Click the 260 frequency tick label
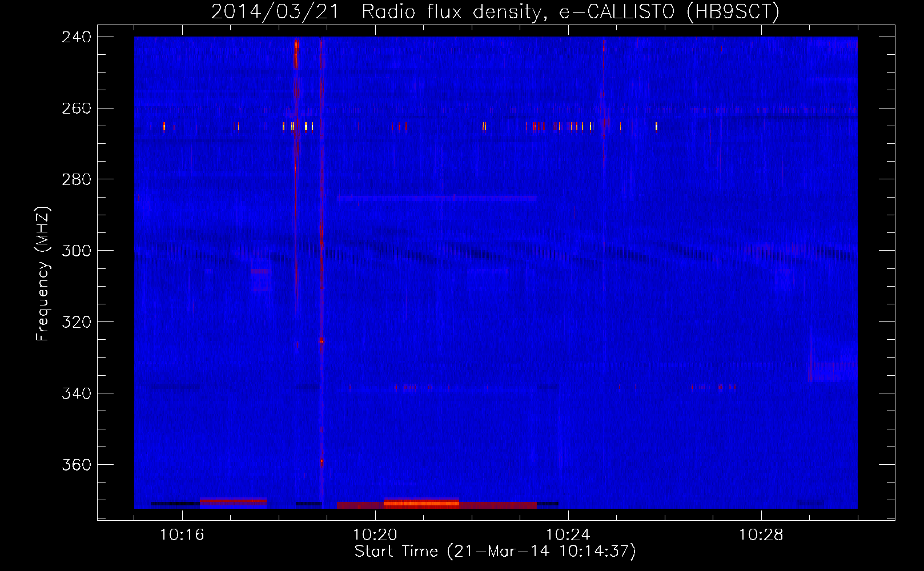 (77, 108)
